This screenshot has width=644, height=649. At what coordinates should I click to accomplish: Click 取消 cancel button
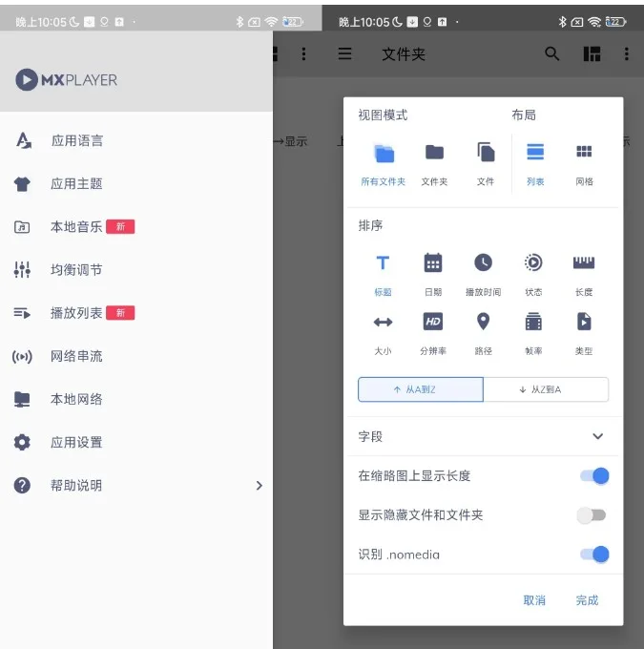[534, 600]
